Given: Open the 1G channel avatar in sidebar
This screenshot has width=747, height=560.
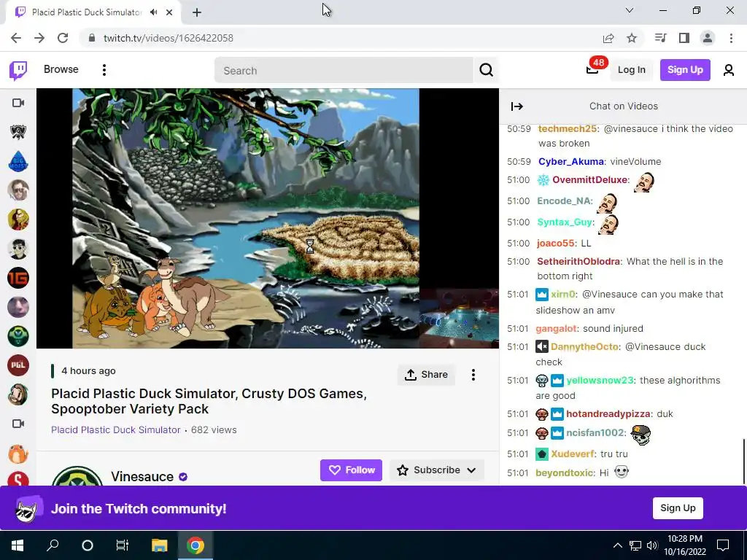Looking at the screenshot, I should coord(18,278).
